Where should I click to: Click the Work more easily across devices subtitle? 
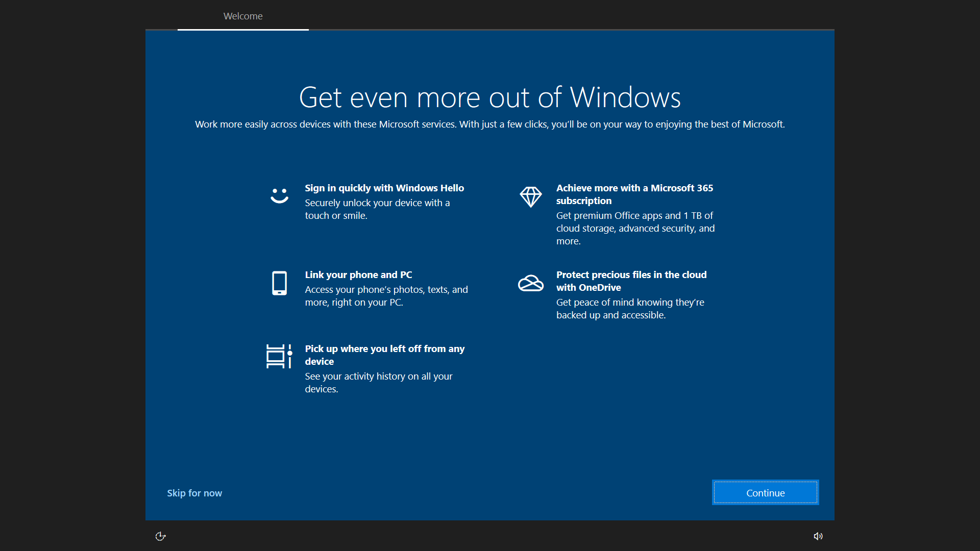(489, 124)
